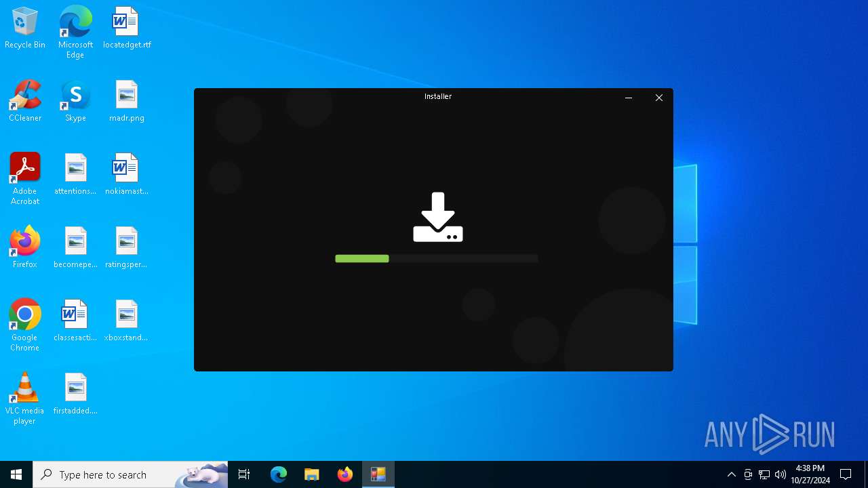Select the nokiamast... Word document
The width and height of the screenshot is (868, 488).
[x=126, y=175]
